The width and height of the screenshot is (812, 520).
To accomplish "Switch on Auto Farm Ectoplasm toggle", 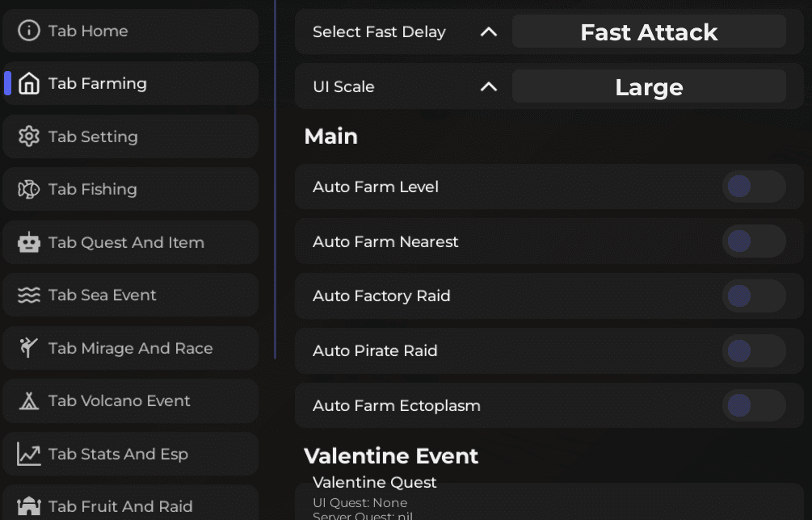I will point(753,405).
